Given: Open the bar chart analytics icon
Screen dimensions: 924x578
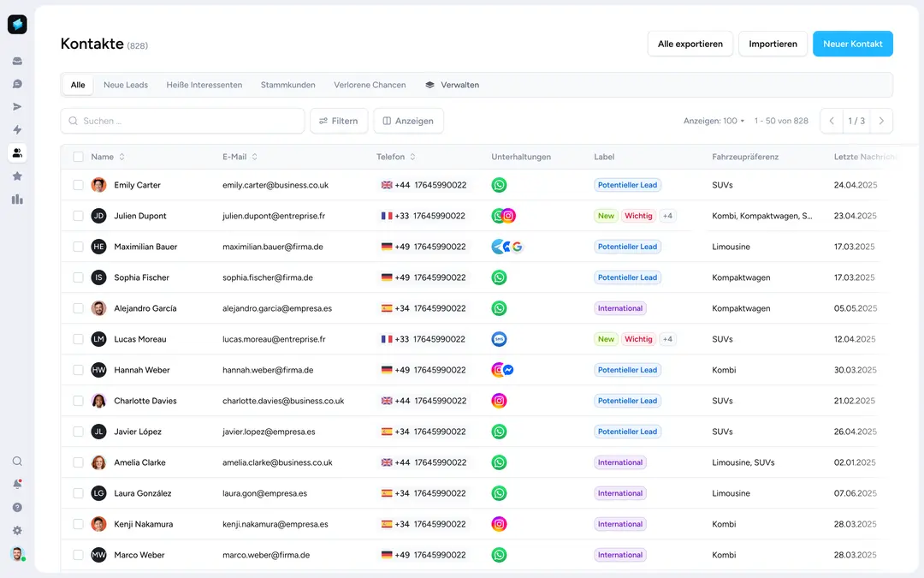Looking at the screenshot, I should click(x=17, y=199).
